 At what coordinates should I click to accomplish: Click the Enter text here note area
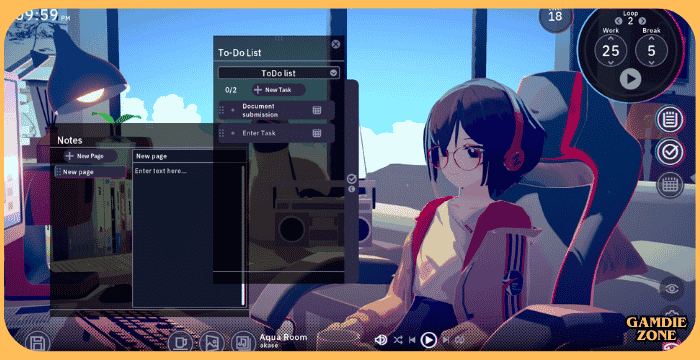pyautogui.click(x=187, y=235)
